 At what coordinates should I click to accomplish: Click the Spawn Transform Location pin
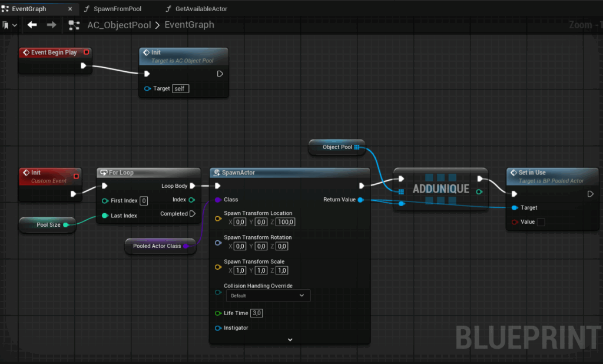(218, 219)
